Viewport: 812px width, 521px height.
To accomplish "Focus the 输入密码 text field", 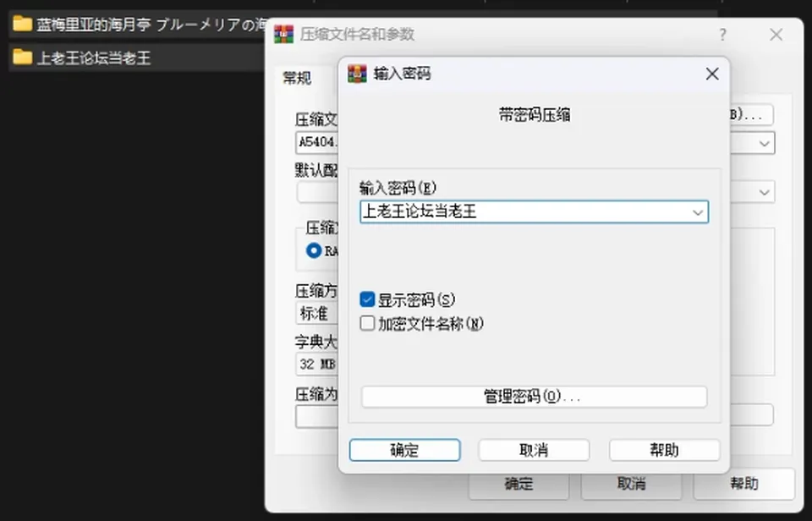I will click(x=534, y=211).
